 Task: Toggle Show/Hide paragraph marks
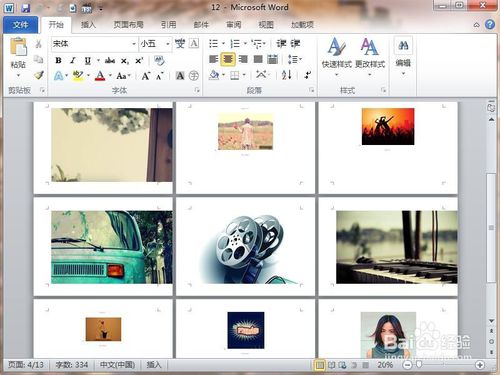[x=308, y=75]
